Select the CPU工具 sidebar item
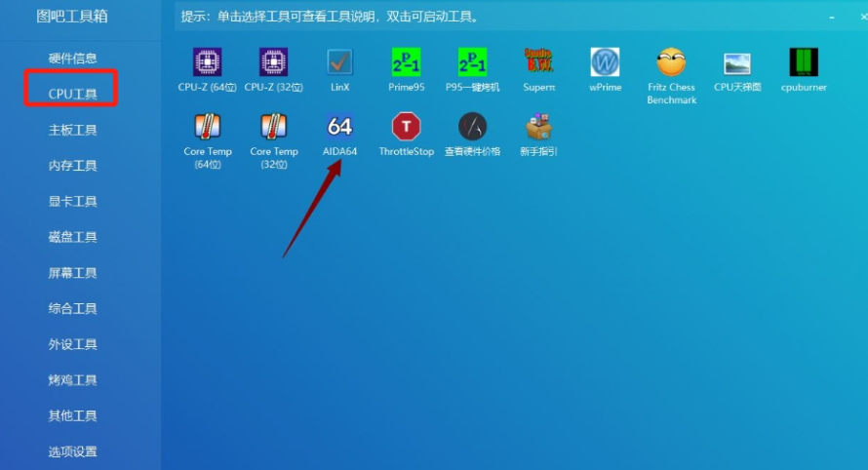 pyautogui.click(x=72, y=95)
